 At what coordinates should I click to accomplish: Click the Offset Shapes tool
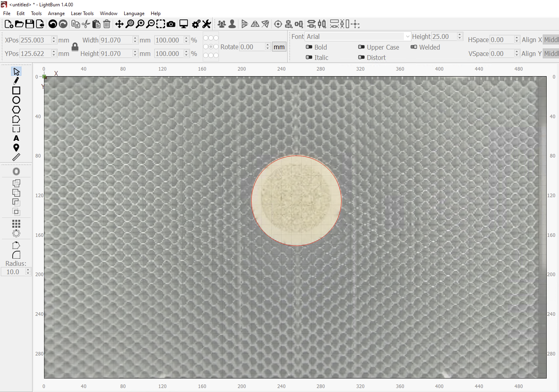click(x=16, y=171)
